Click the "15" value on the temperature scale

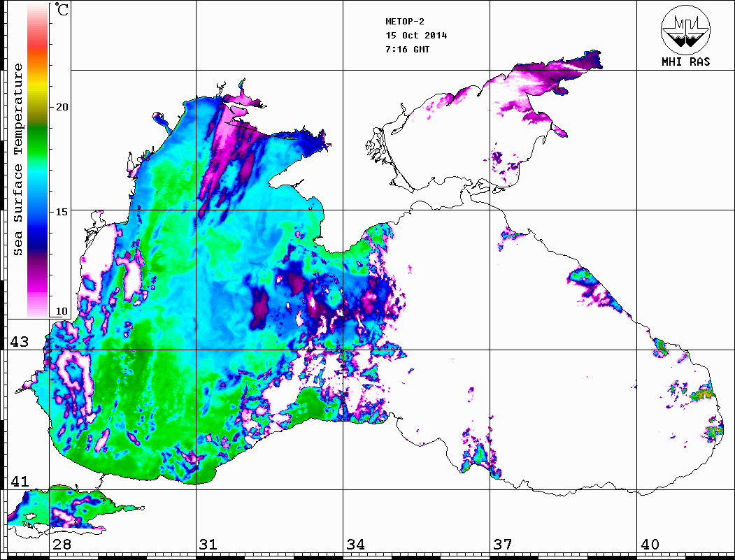pyautogui.click(x=62, y=212)
